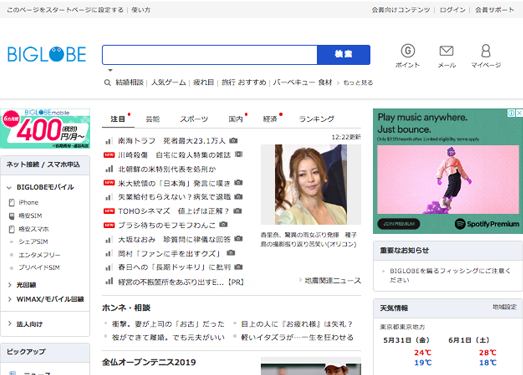
Task: Open headline 岡村「ファンに手を出すクズ」
Action: click(x=169, y=254)
